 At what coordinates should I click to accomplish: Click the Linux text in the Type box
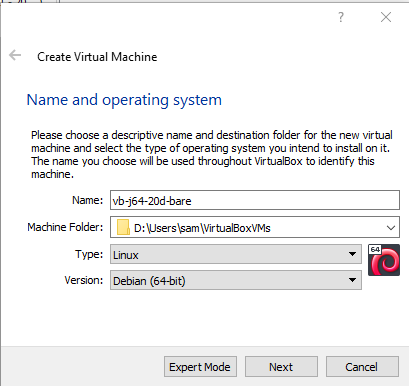click(x=126, y=255)
